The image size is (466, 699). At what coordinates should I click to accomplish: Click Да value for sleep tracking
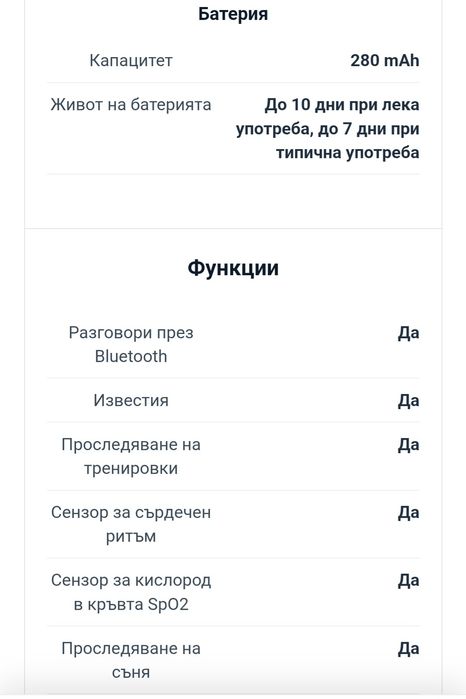408,649
